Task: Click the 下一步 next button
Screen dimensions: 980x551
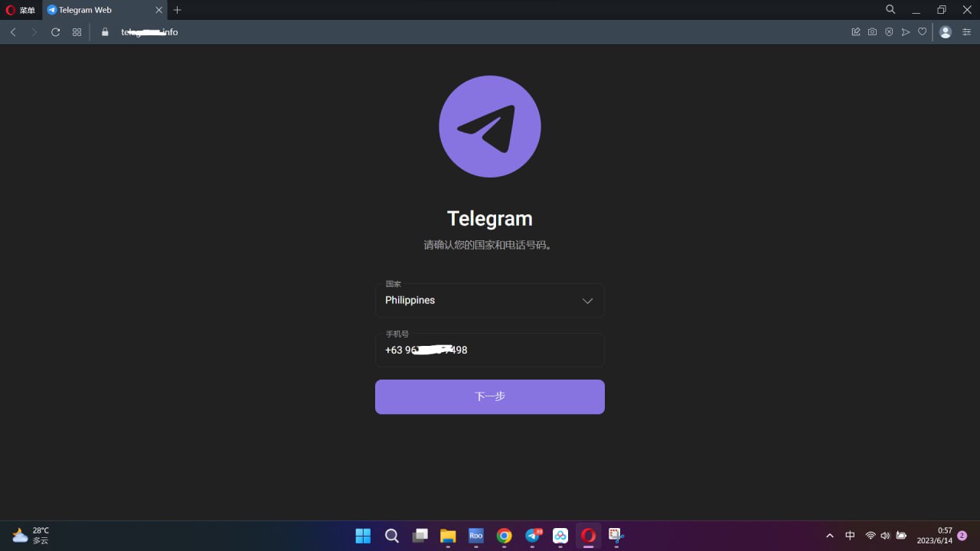Action: [x=489, y=396]
